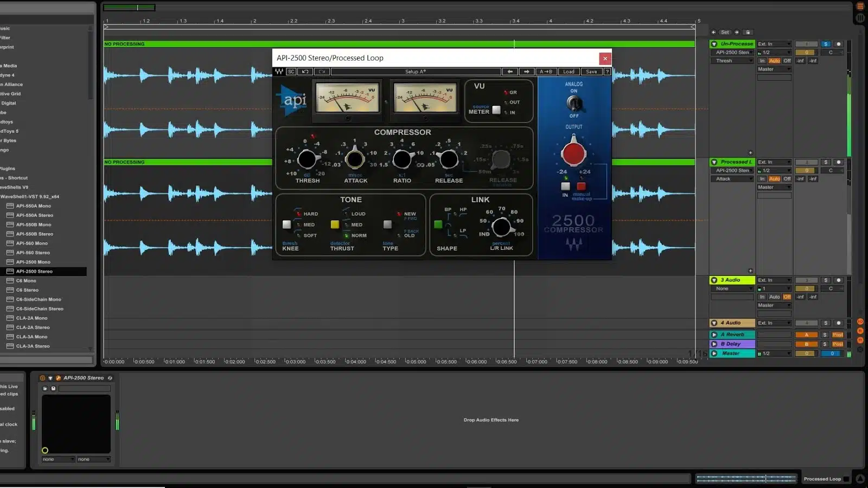This screenshot has height=488, width=868.
Task: Unfold the B Delay return track
Action: [x=714, y=344]
